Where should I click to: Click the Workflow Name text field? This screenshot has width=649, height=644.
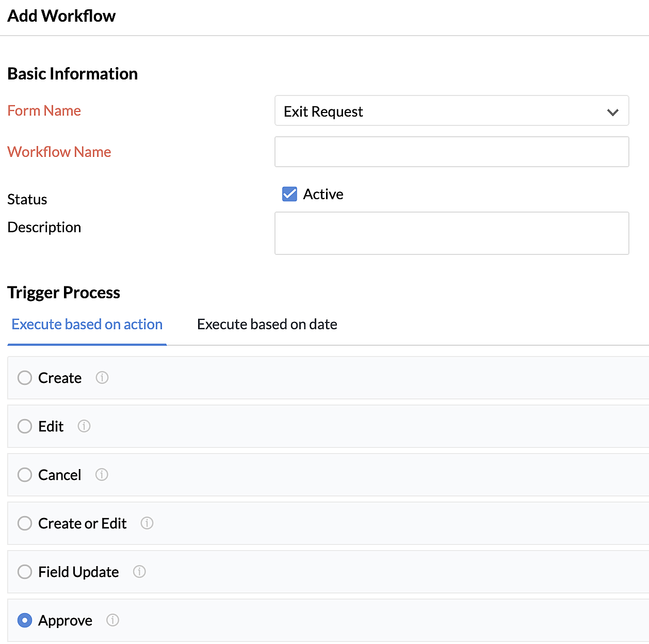[451, 152]
